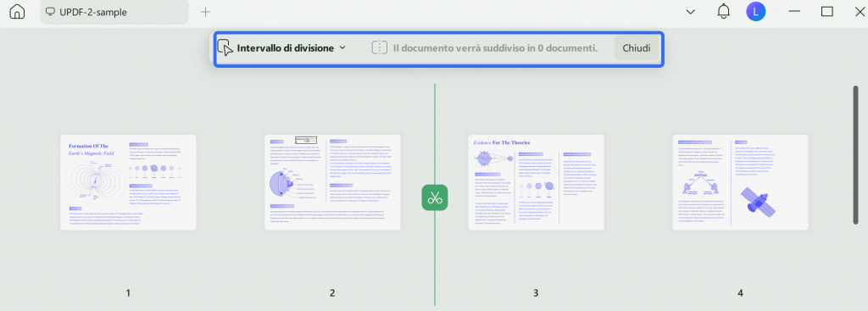Close the UPDF window
Image resolution: width=868 pixels, height=311 pixels.
(x=860, y=12)
